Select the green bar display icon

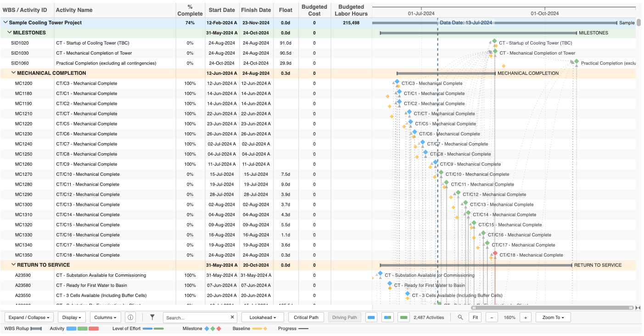(x=403, y=317)
